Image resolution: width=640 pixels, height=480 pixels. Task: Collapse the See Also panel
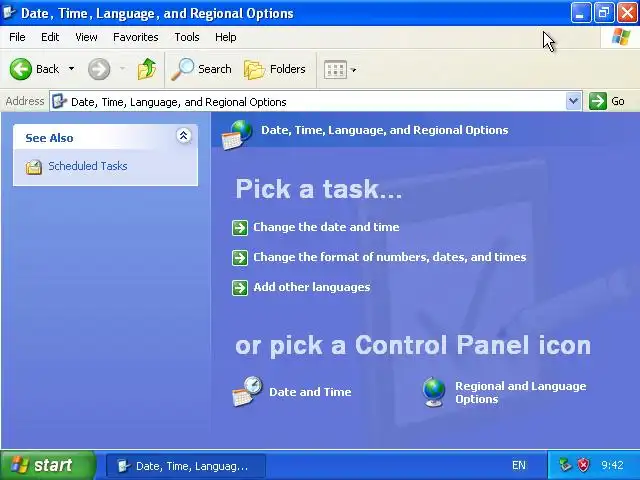(184, 136)
